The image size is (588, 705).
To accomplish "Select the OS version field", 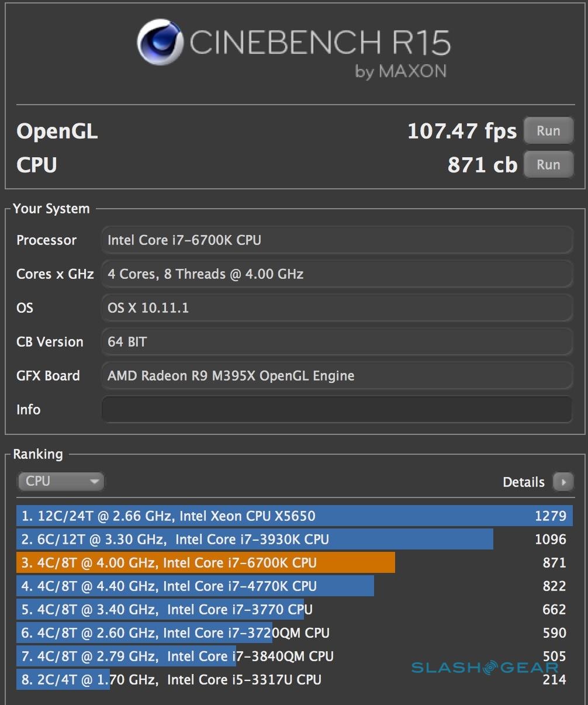I will (x=337, y=308).
